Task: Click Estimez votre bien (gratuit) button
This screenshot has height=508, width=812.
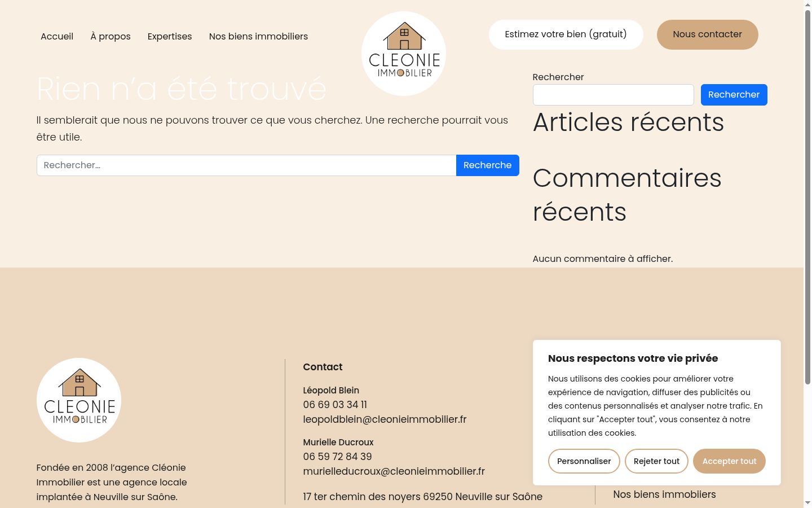Action: click(566, 34)
